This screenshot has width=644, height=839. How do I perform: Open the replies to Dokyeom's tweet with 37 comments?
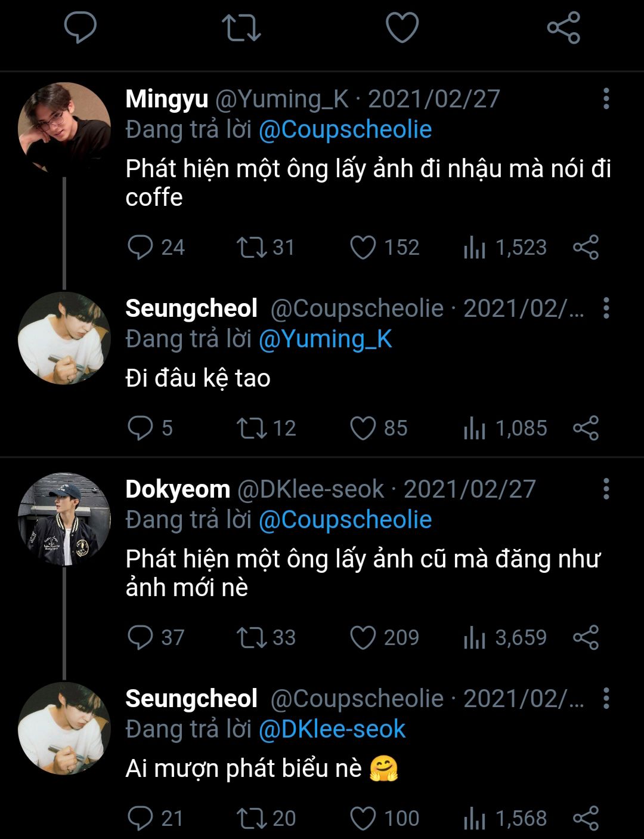click(x=141, y=638)
